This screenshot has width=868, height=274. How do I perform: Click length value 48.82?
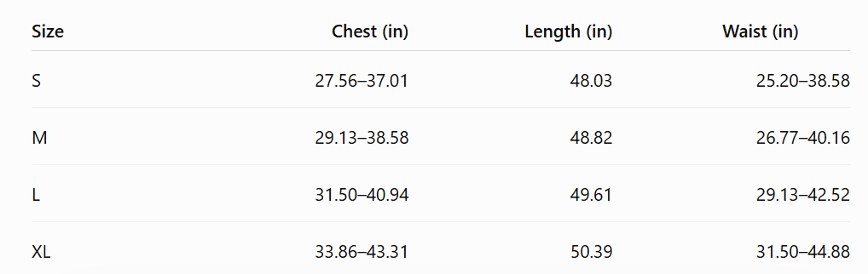click(591, 138)
